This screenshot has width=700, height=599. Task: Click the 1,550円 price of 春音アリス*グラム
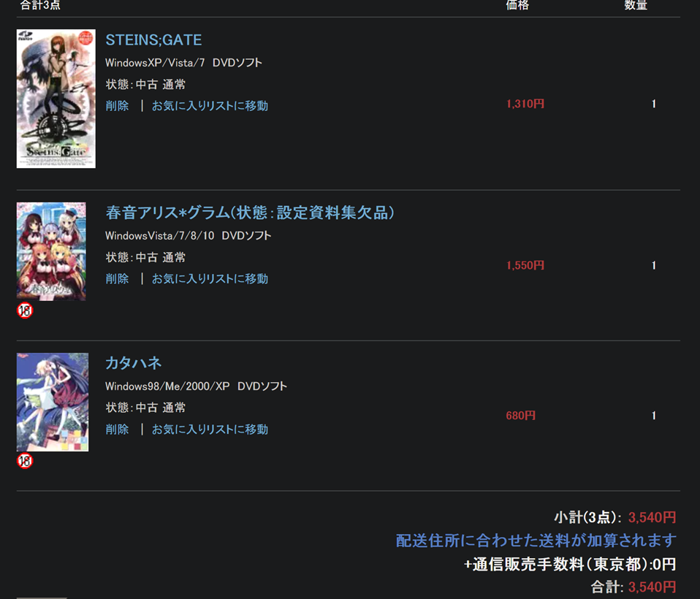[525, 266]
